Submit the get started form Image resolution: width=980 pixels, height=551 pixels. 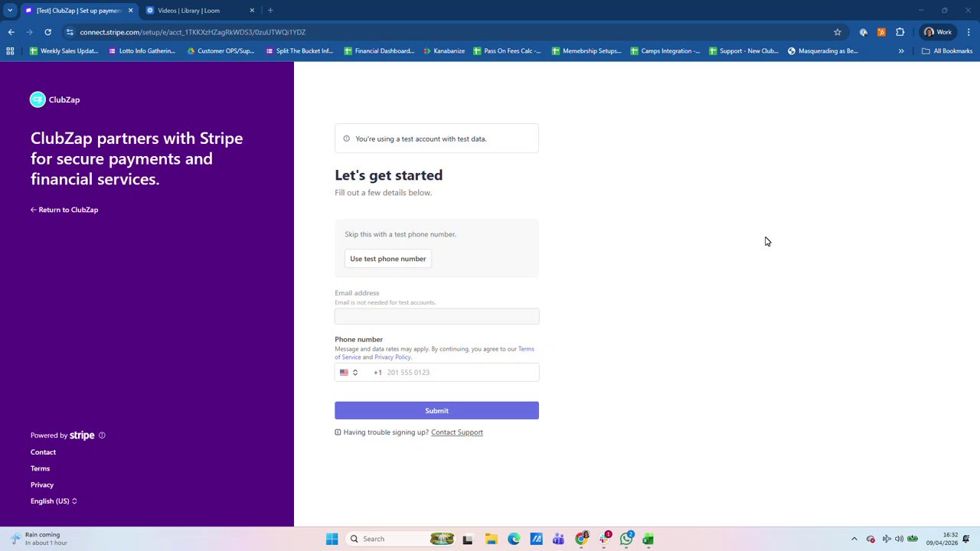[436, 411]
